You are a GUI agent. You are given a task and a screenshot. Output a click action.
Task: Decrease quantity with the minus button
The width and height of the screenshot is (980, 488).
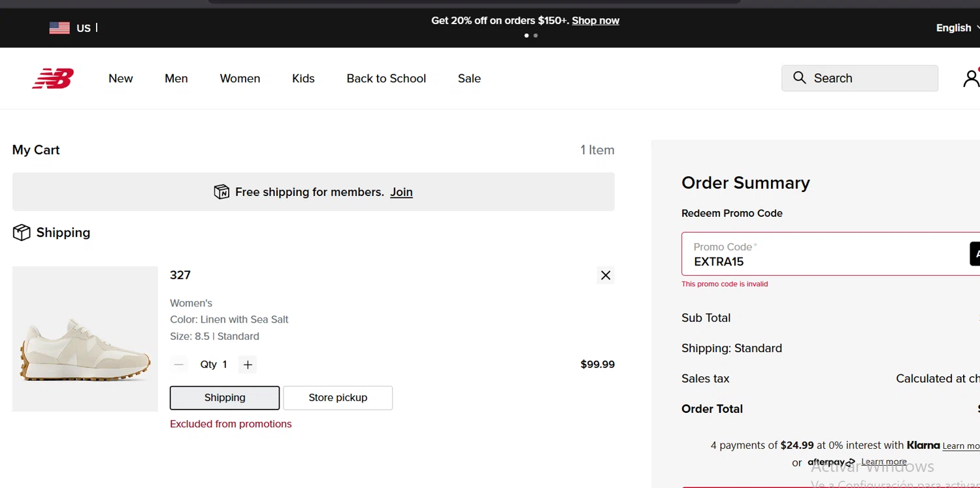click(179, 365)
